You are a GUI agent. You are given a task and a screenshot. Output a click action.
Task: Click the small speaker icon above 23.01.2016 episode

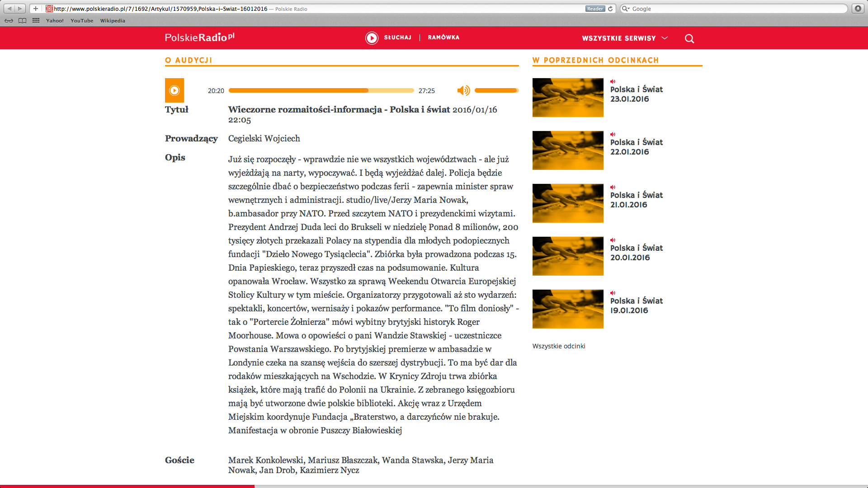click(613, 81)
